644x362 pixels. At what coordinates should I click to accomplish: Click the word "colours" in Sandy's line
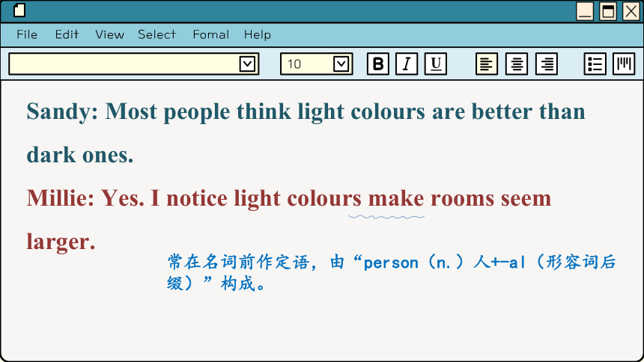click(388, 111)
